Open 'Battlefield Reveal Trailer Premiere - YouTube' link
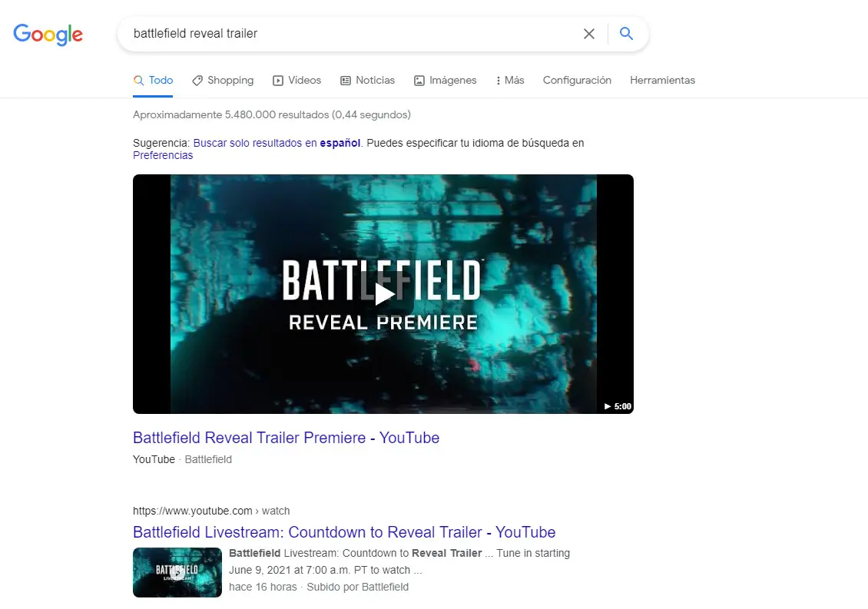Viewport: 868px width, 609px height. point(287,438)
